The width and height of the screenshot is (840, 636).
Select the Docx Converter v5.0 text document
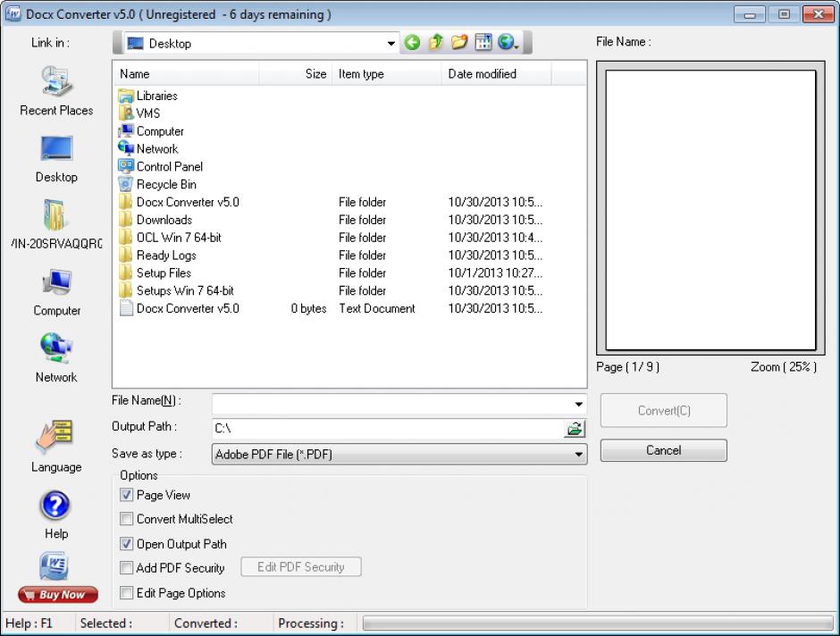(179, 308)
